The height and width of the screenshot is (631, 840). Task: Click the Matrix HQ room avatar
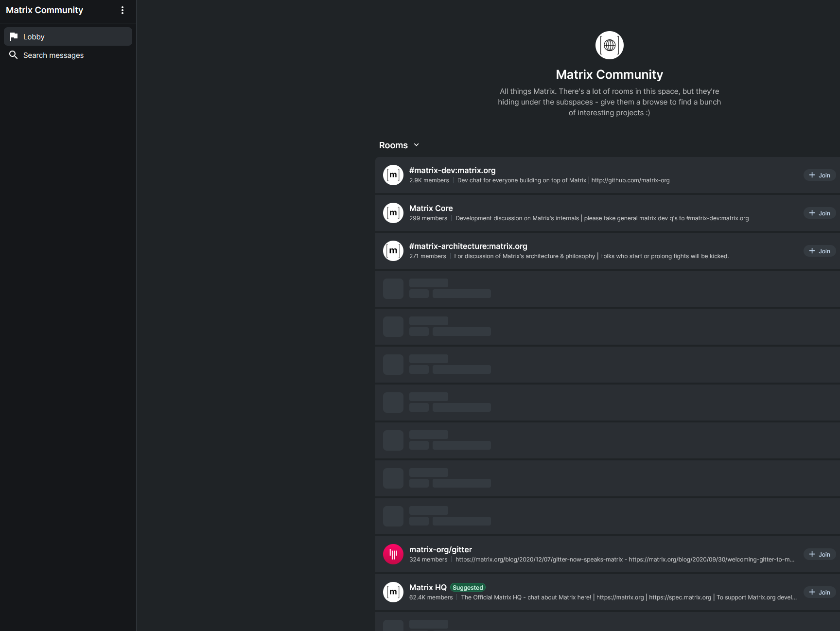pos(393,592)
